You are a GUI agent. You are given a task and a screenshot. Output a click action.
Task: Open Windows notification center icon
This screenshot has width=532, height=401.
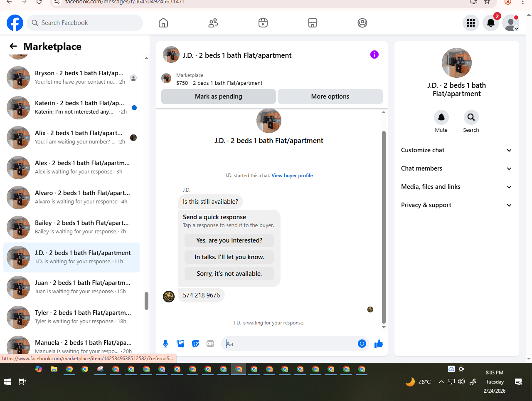click(518, 381)
